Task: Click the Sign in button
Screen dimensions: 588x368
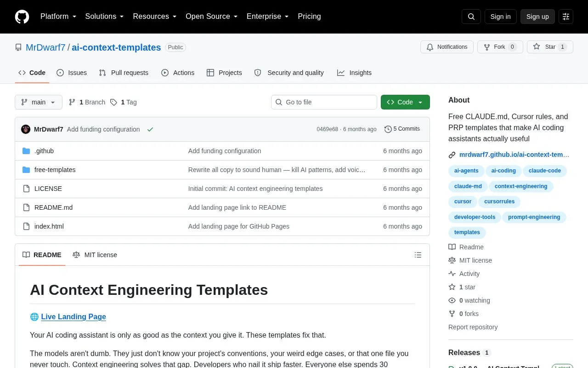Action: tap(500, 17)
